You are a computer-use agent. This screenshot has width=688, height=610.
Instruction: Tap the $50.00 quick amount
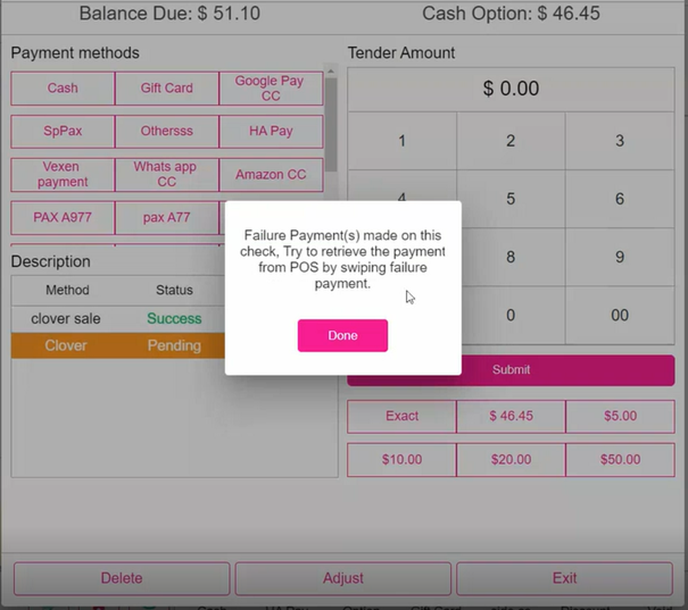(620, 460)
